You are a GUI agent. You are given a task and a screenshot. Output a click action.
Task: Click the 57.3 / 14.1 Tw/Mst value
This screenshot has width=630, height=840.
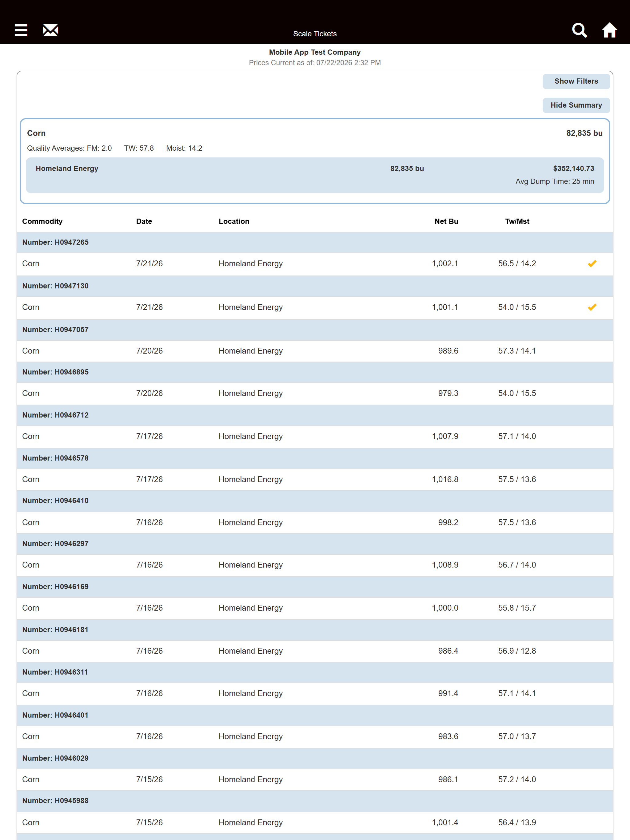pyautogui.click(x=517, y=351)
